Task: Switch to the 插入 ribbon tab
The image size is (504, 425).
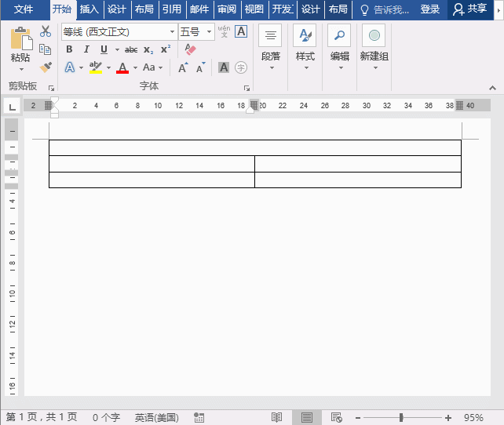Action: [89, 9]
